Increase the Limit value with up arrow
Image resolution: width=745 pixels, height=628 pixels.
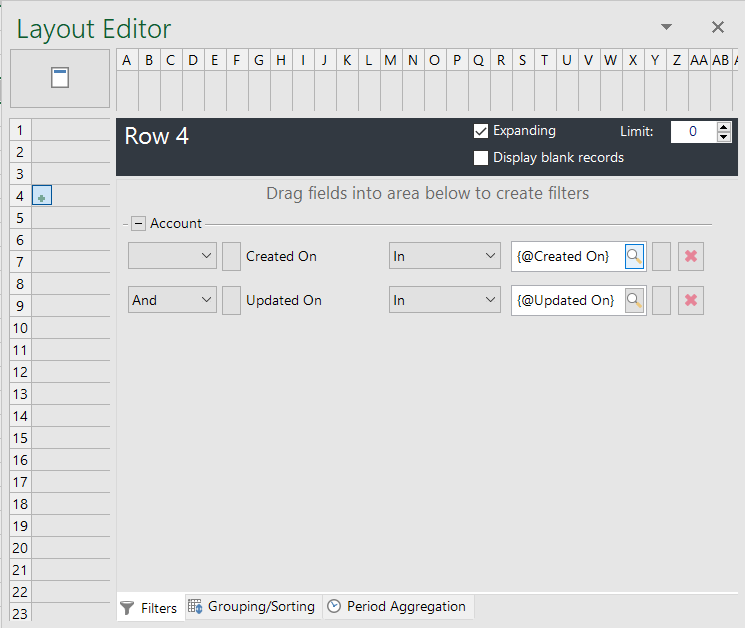click(724, 127)
